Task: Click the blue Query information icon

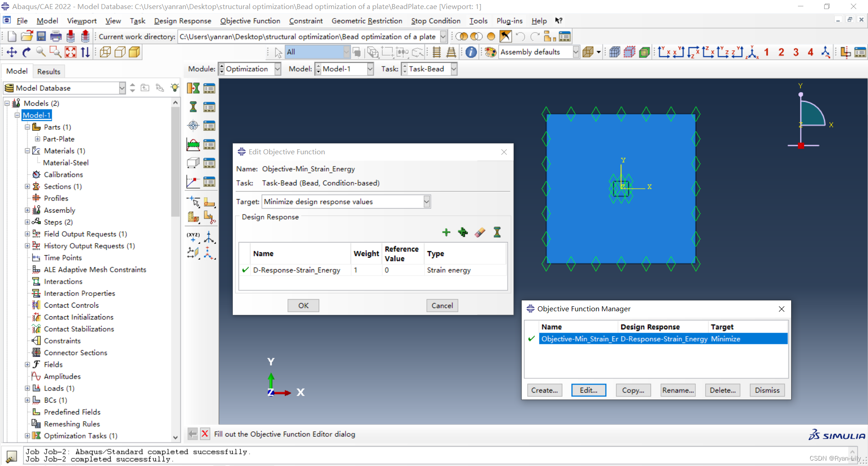Action: coord(471,52)
